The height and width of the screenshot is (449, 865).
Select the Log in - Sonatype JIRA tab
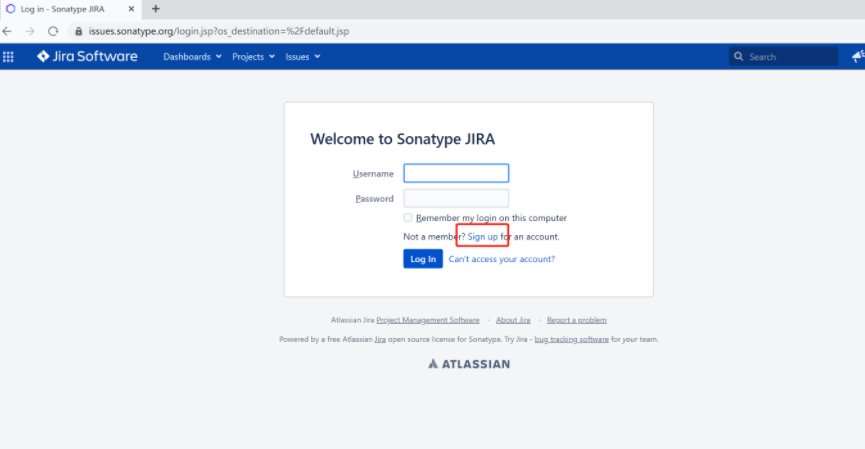click(x=71, y=9)
